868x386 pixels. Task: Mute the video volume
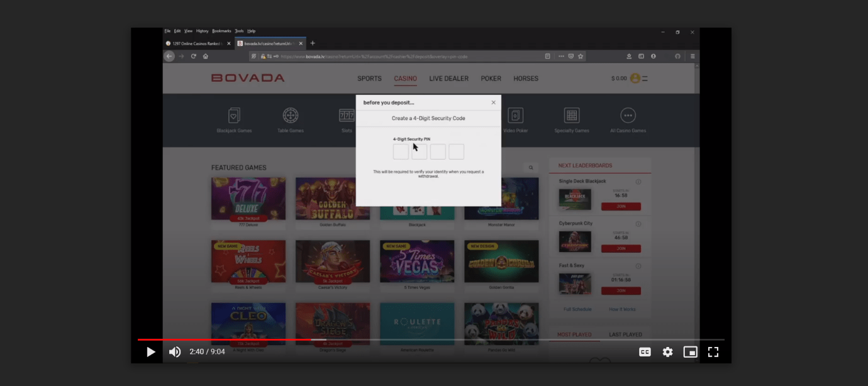tap(175, 352)
